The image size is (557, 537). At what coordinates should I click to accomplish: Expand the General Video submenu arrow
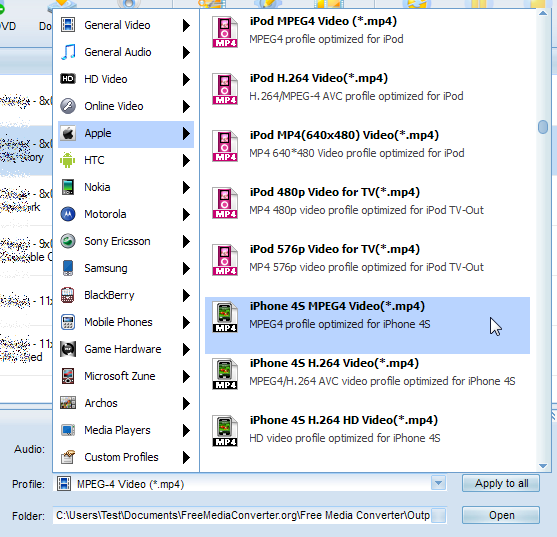click(x=186, y=25)
